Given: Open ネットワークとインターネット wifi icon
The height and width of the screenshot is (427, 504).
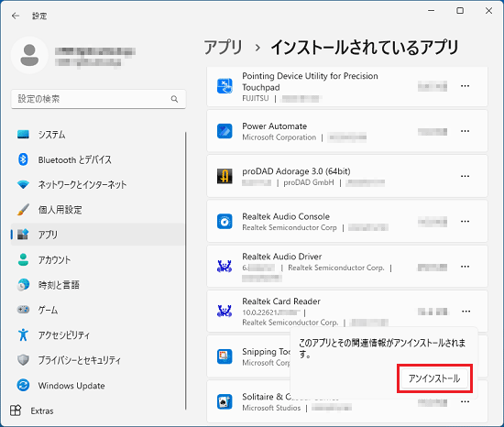Looking at the screenshot, I should point(23,184).
